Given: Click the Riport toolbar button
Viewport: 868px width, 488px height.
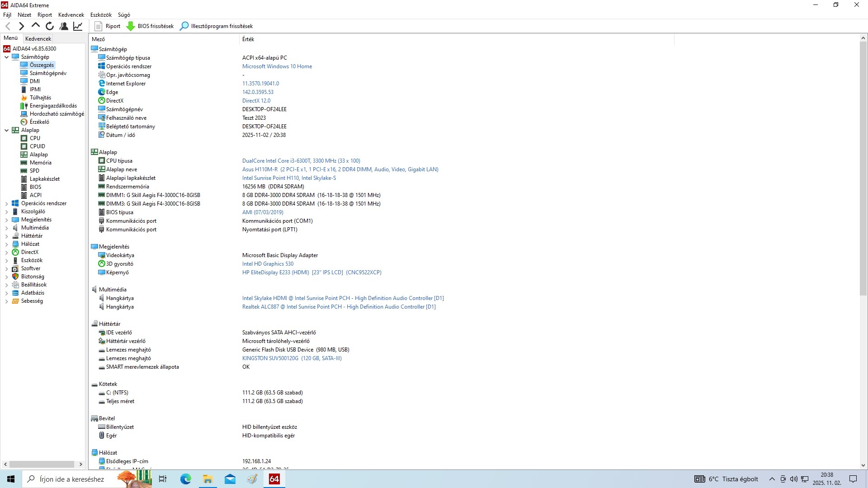Looking at the screenshot, I should [108, 26].
